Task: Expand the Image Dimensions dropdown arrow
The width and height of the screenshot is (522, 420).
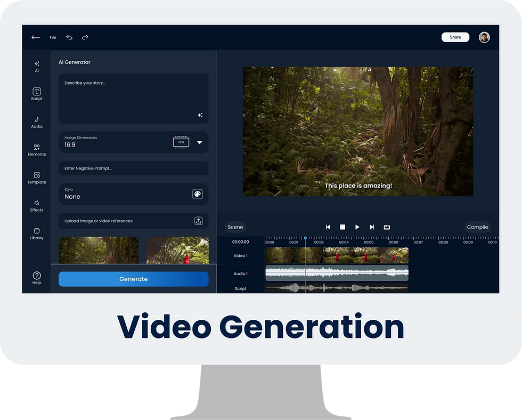Action: [x=199, y=142]
